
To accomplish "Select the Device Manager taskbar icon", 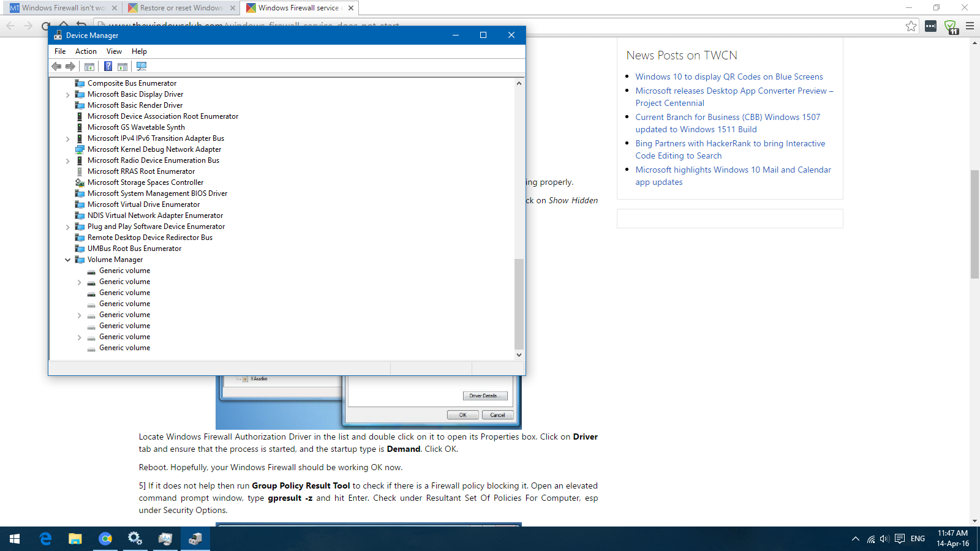I will tap(195, 539).
